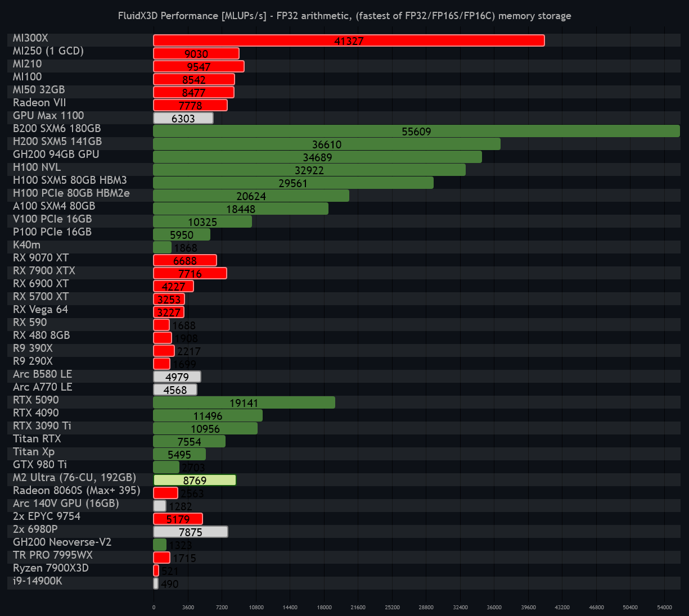
Task: Select the RX 480 8GB label
Action: [42, 336]
